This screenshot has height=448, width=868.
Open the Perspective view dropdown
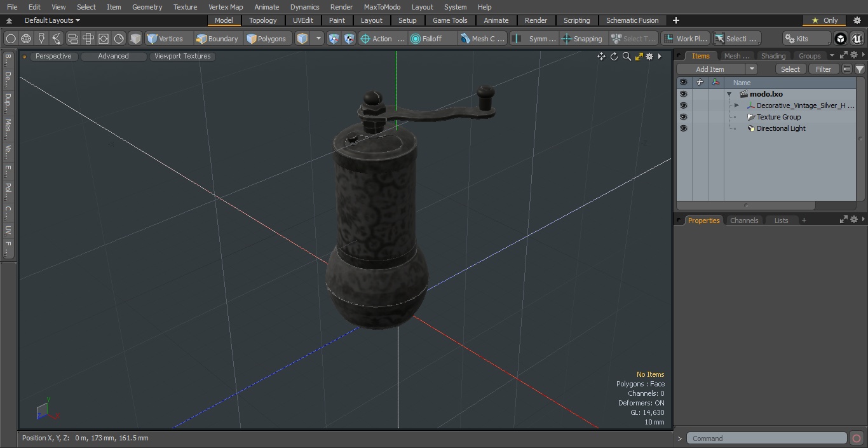(53, 56)
